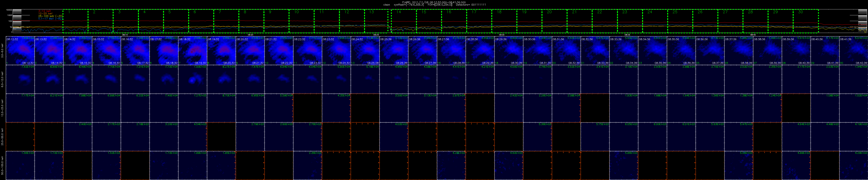Select time interval box 30 in light curve

(x=806, y=21)
